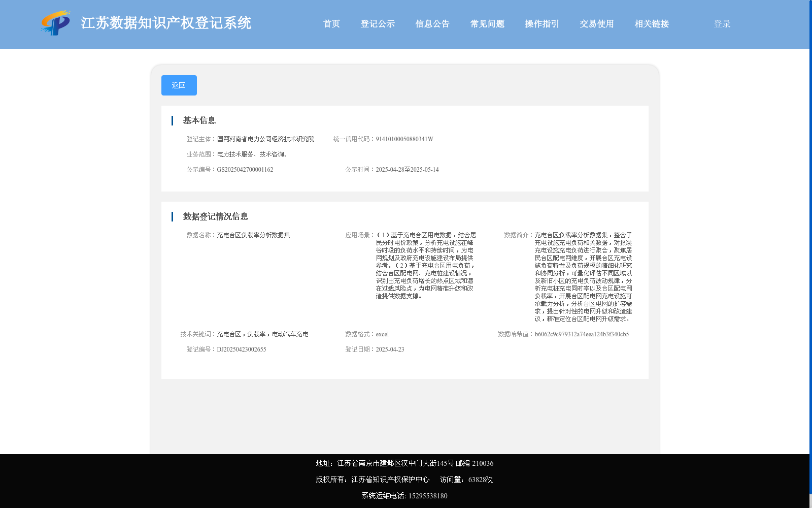This screenshot has width=812, height=508.
Task: Click keywords 充电台区,负载率,电动汽车充电
Action: 262,334
